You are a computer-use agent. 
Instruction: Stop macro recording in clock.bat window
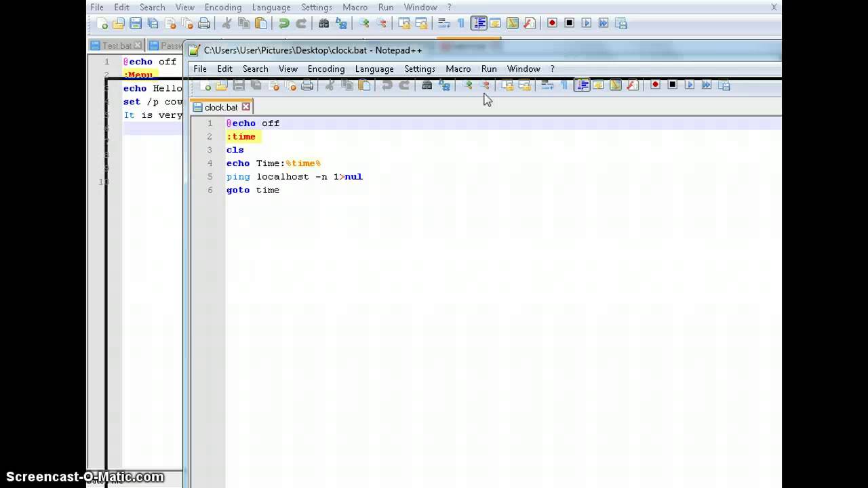point(673,85)
